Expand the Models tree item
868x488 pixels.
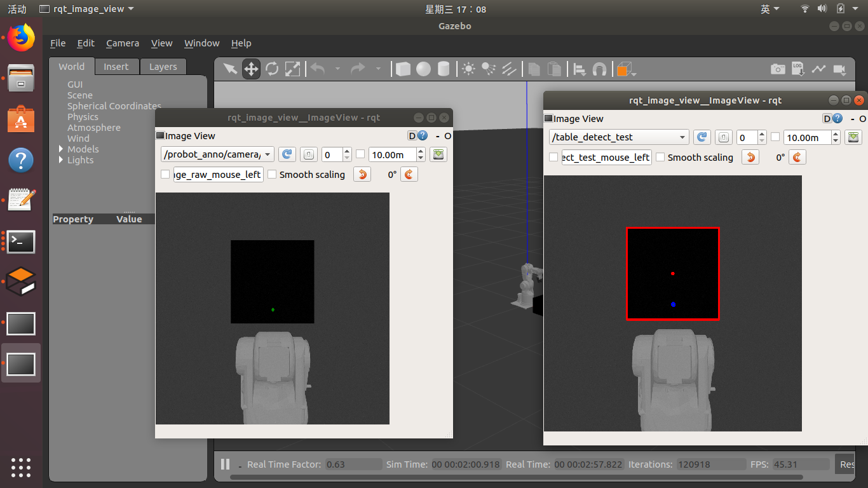pos(61,149)
